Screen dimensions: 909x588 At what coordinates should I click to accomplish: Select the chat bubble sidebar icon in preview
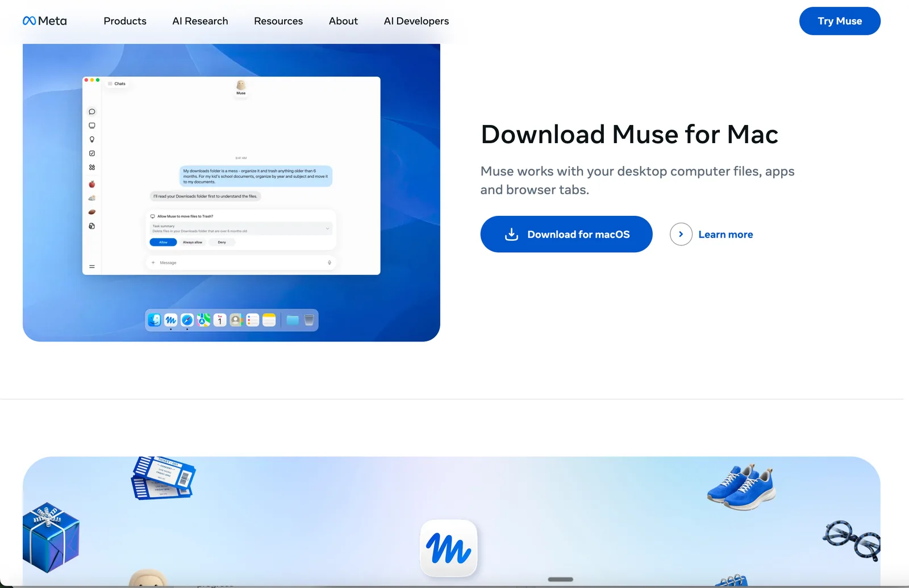coord(92,111)
